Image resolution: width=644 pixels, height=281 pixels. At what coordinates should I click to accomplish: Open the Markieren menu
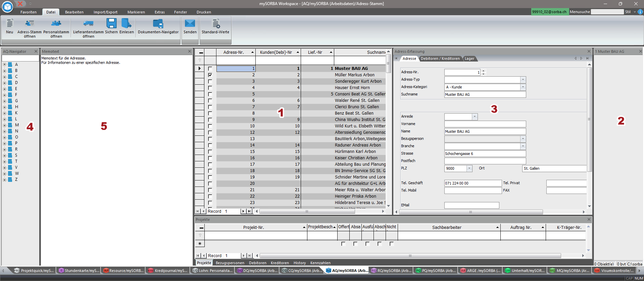[136, 12]
